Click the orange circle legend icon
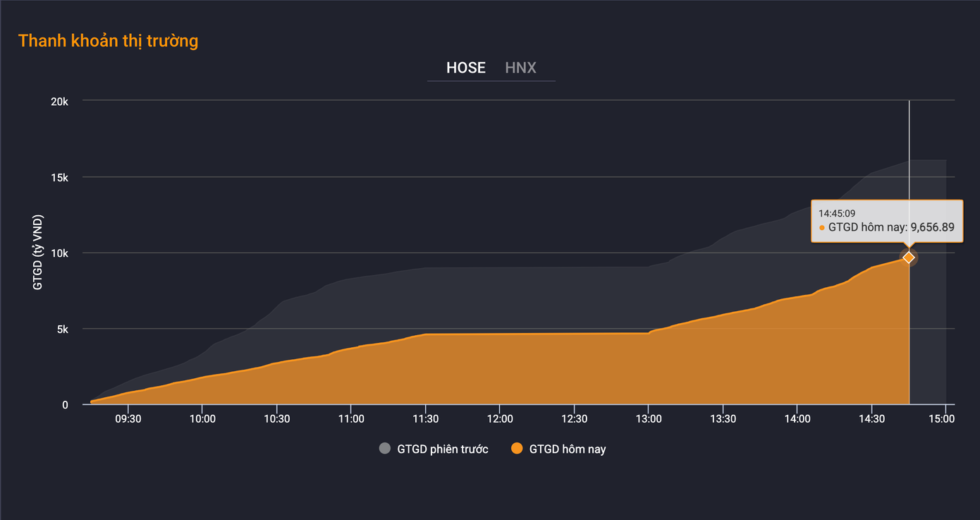The width and height of the screenshot is (980, 520). 517,449
